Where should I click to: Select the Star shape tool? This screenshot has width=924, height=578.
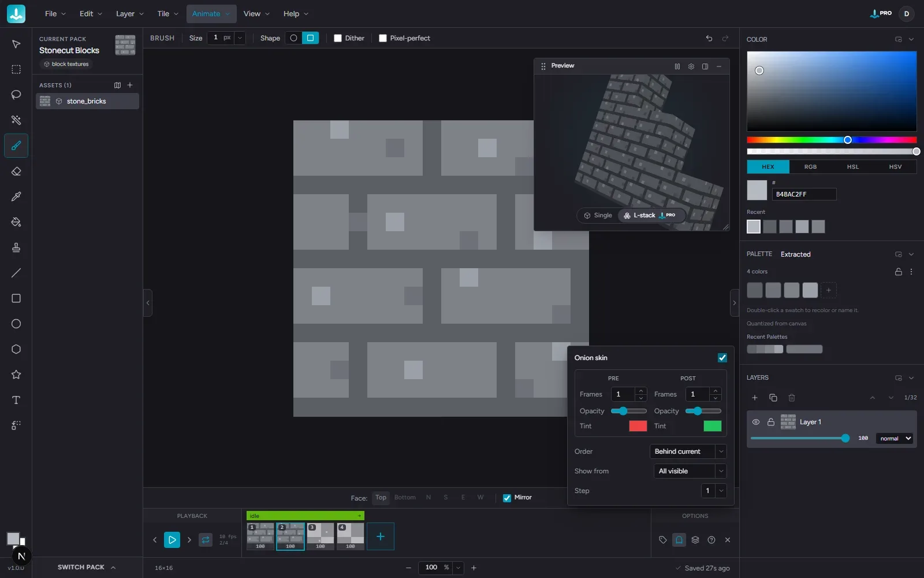point(16,375)
